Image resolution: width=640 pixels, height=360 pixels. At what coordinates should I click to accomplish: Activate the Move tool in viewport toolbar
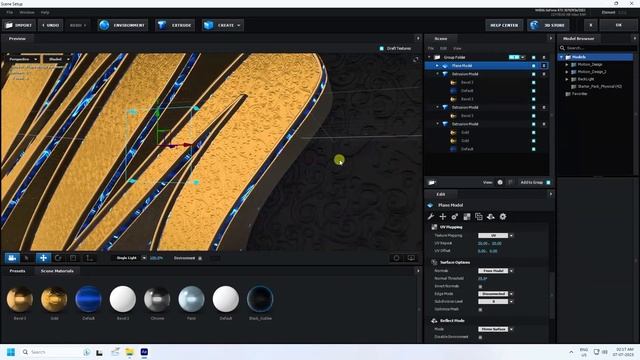(43, 258)
